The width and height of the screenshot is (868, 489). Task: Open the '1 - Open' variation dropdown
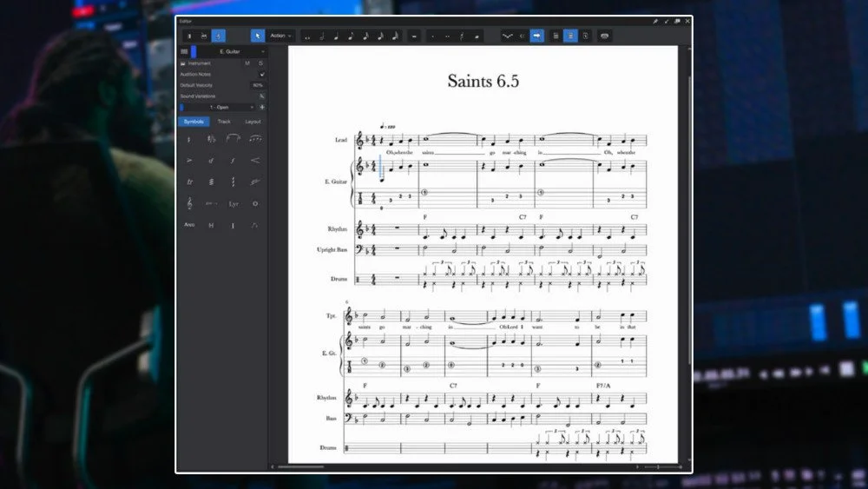(220, 108)
